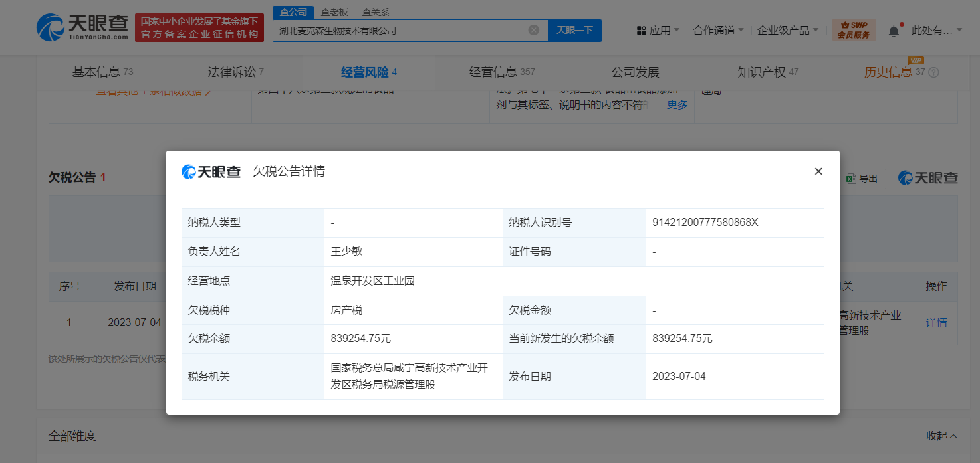Click the 导出 export button
This screenshot has width=980, height=463.
coord(862,178)
